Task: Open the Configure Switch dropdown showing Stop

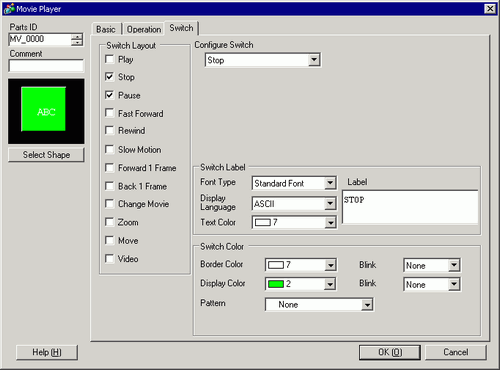Action: [263, 60]
